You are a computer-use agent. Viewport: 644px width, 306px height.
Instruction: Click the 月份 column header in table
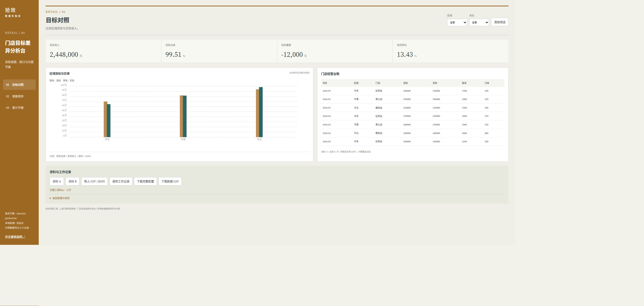click(x=325, y=83)
